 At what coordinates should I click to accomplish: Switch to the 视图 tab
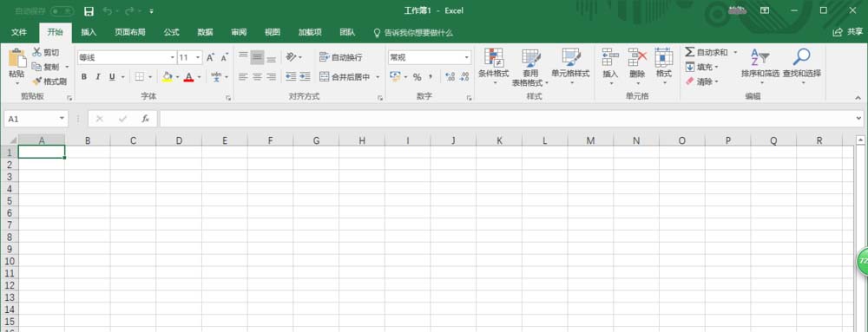point(273,33)
